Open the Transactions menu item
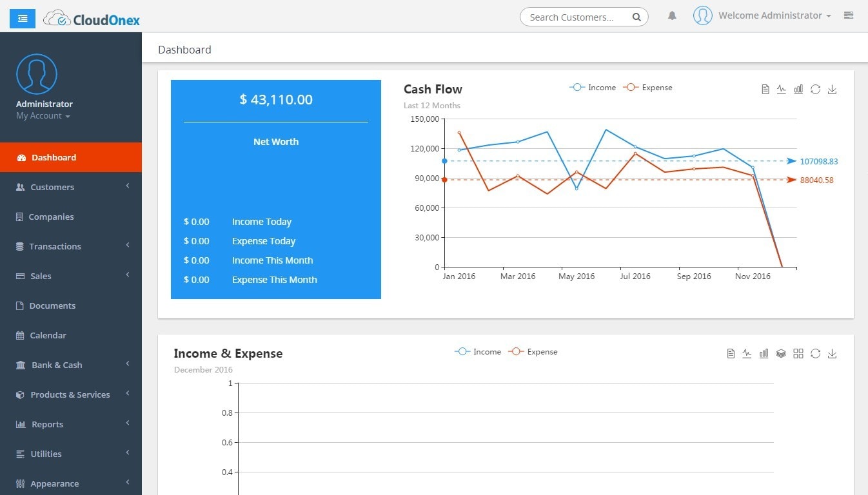 click(71, 246)
